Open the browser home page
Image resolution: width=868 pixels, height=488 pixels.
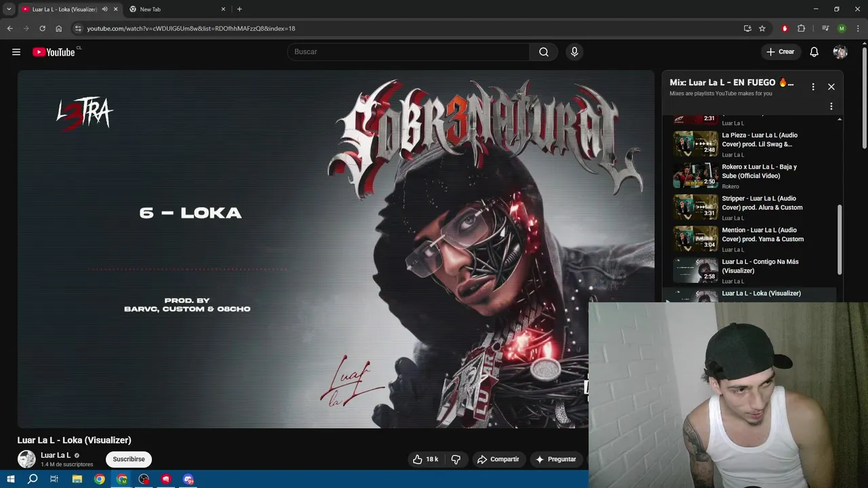click(59, 28)
